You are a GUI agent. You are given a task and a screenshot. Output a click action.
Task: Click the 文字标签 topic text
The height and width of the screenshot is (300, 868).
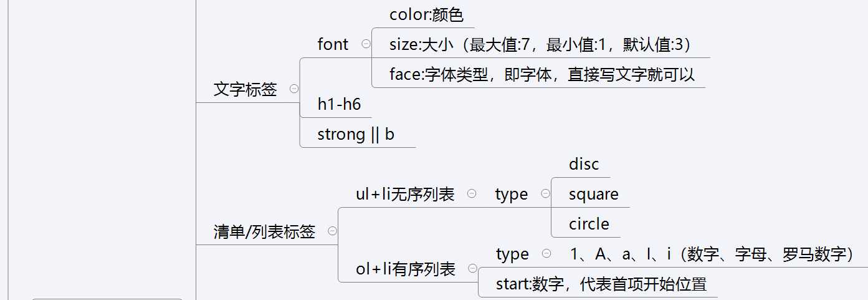[245, 89]
